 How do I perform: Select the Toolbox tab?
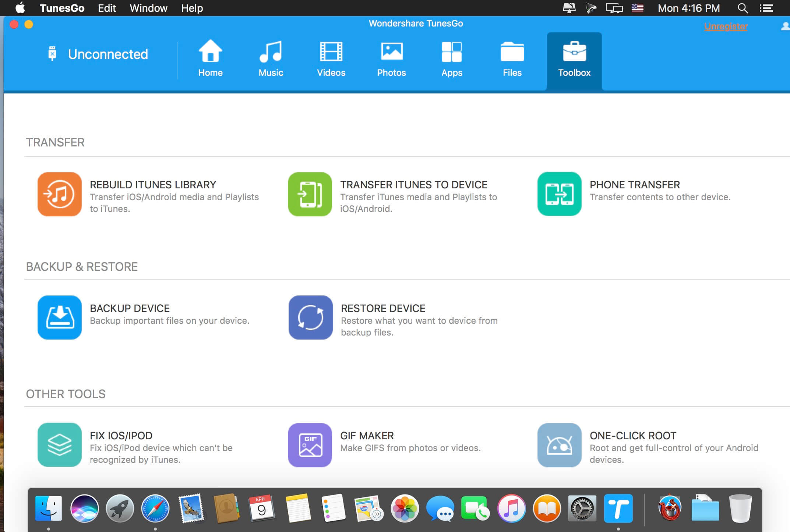(574, 61)
